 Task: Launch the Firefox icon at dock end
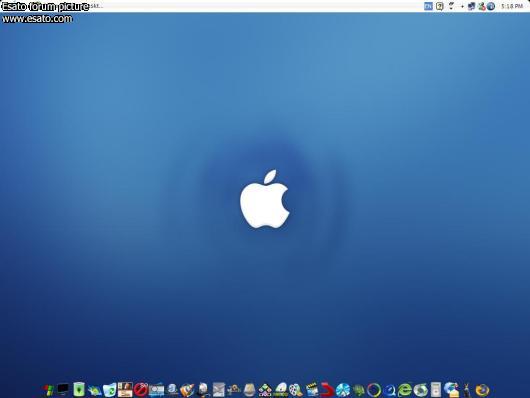click(x=482, y=390)
